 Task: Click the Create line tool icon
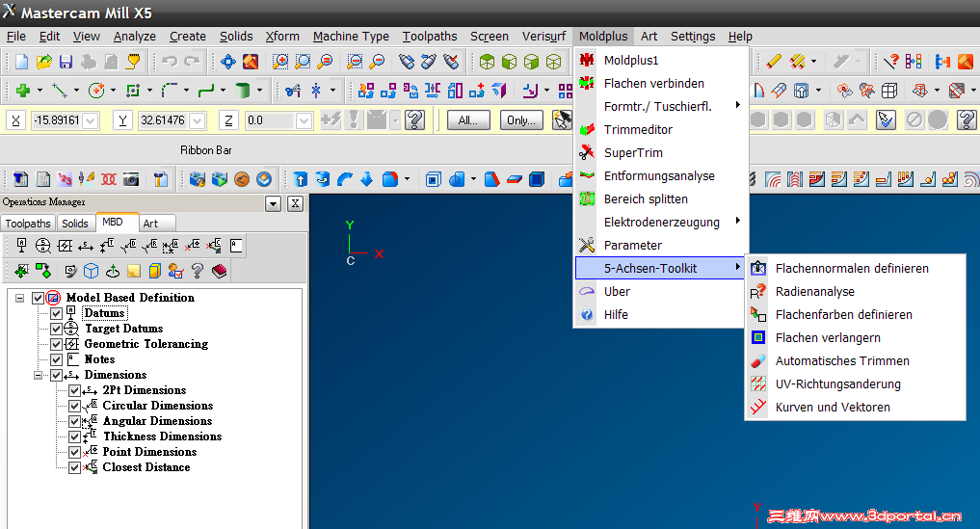pyautogui.click(x=60, y=91)
